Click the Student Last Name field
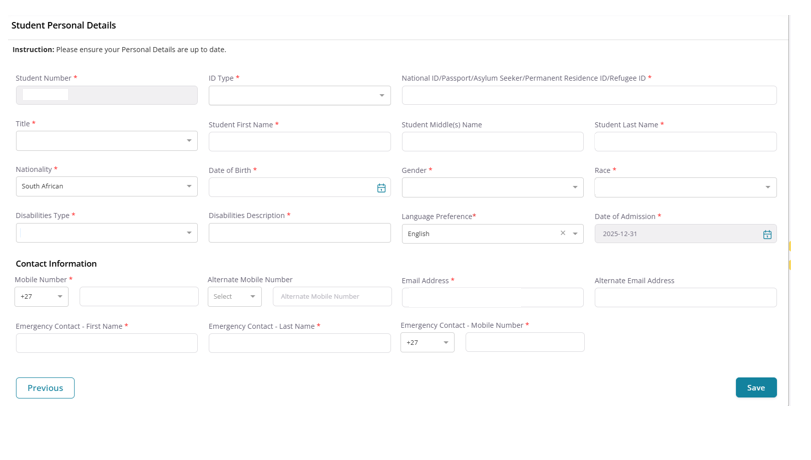Image resolution: width=811 pixels, height=460 pixels. [x=685, y=142]
